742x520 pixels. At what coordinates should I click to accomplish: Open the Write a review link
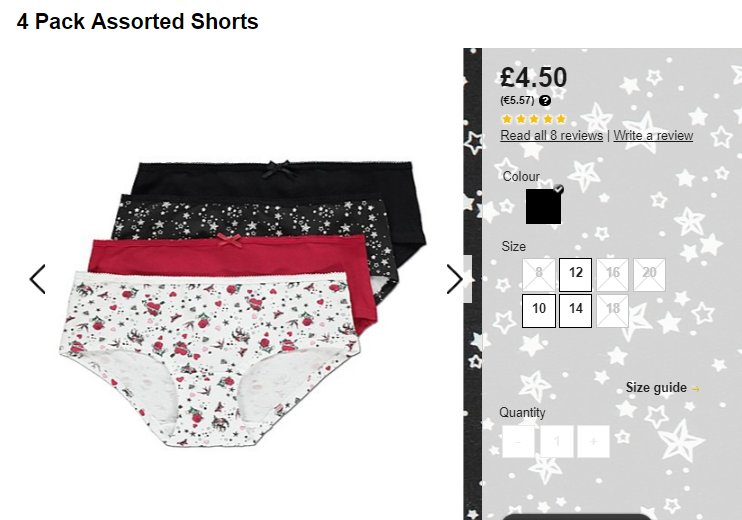coord(653,136)
